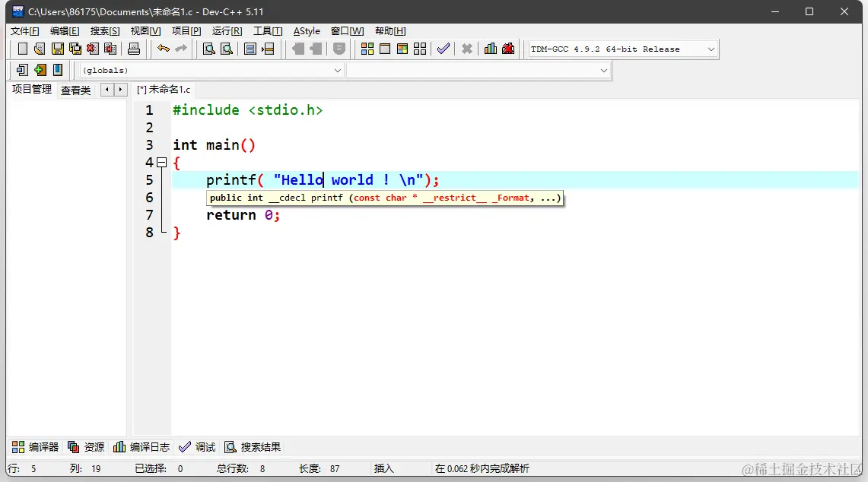
Task: Click 总行数 status bar entry
Action: click(x=241, y=469)
